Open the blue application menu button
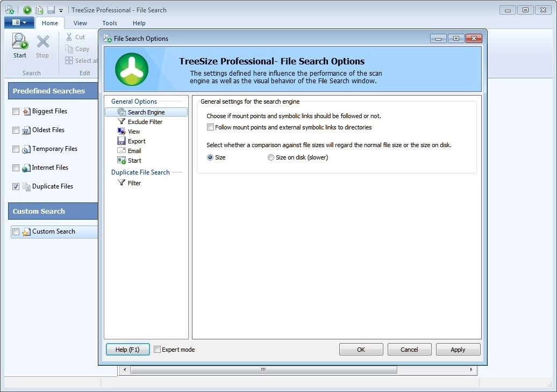 tap(19, 23)
